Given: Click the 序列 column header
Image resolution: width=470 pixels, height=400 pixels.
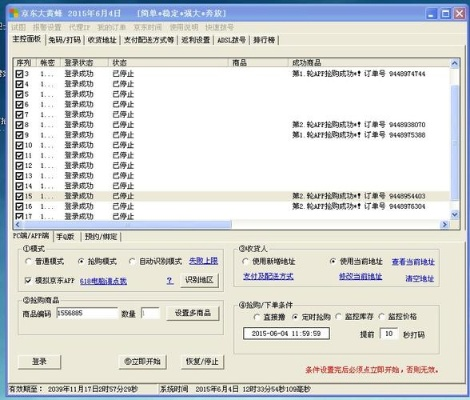Looking at the screenshot, I should [x=24, y=63].
